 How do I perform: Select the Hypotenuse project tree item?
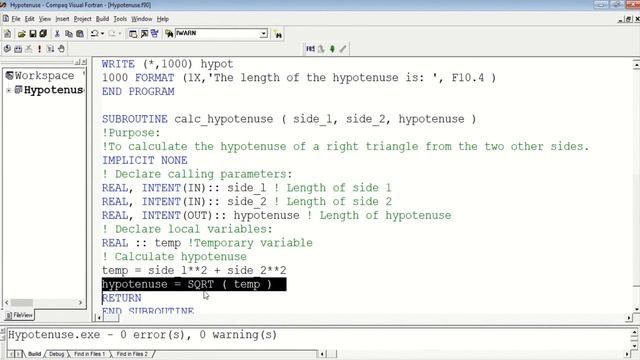49,90
